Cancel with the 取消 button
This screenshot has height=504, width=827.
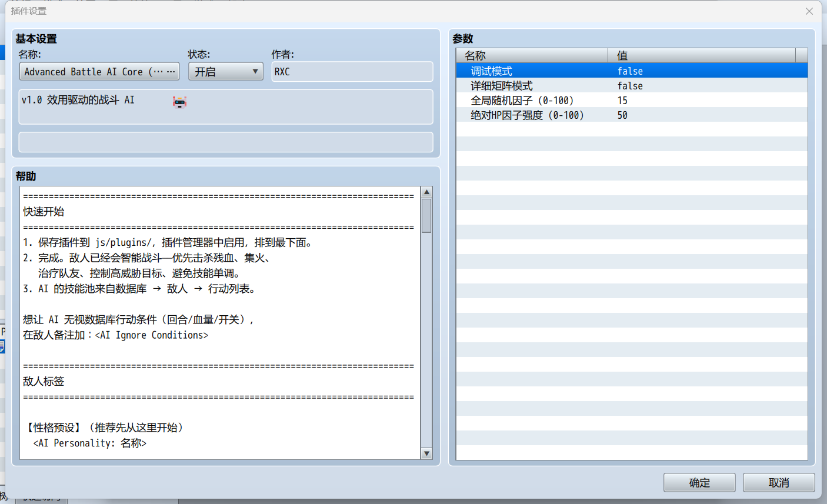pos(779,482)
